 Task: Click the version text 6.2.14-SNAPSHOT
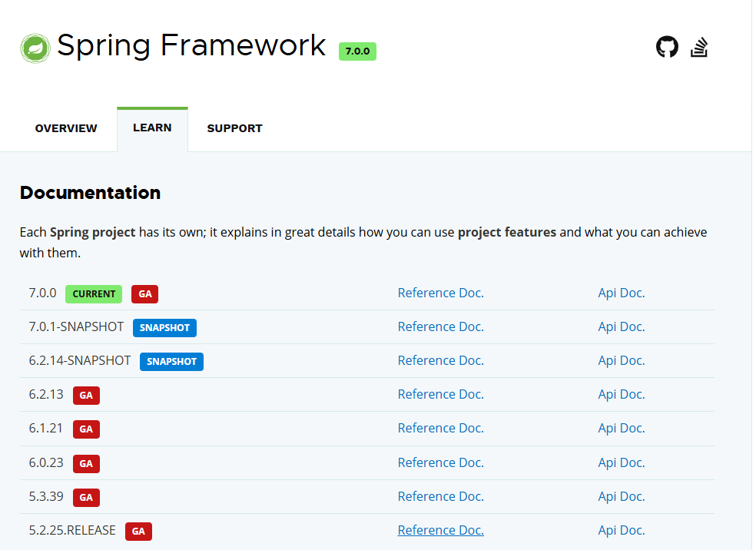click(80, 360)
